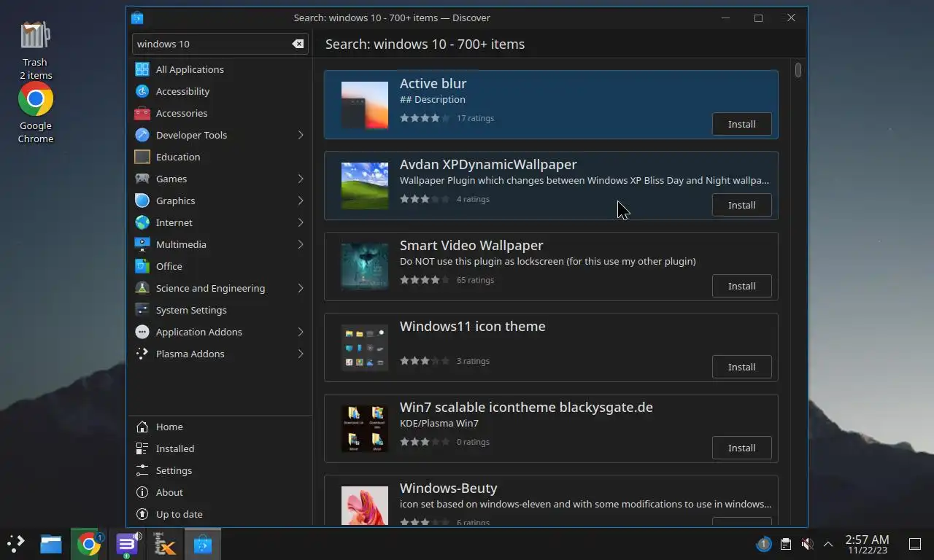Screen dimensions: 934x560
Task: Click the show desktop button in the taskbar
Action: (914, 544)
